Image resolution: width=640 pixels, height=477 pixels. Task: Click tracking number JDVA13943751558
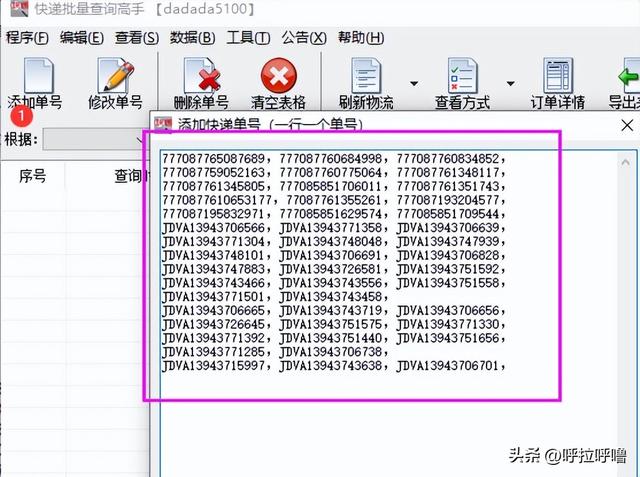(x=448, y=283)
